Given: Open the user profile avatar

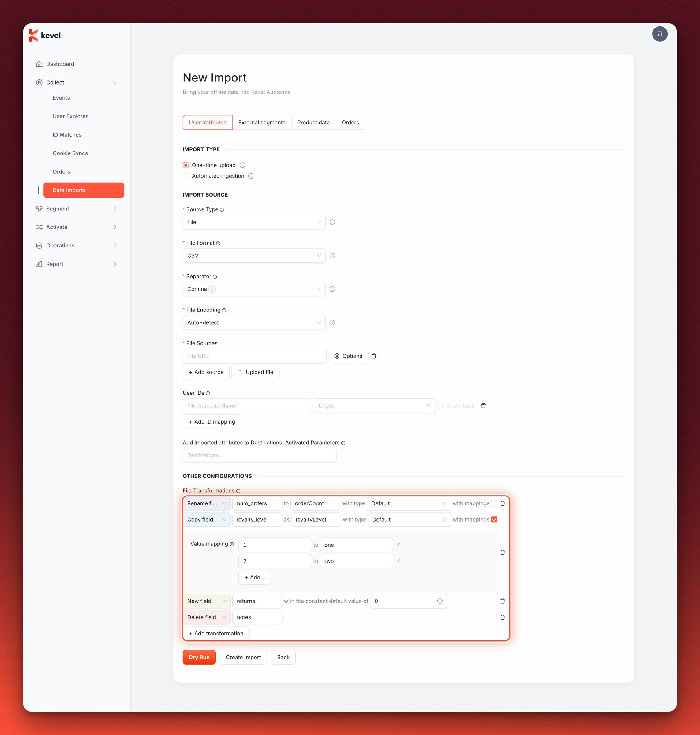Looking at the screenshot, I should [x=659, y=34].
